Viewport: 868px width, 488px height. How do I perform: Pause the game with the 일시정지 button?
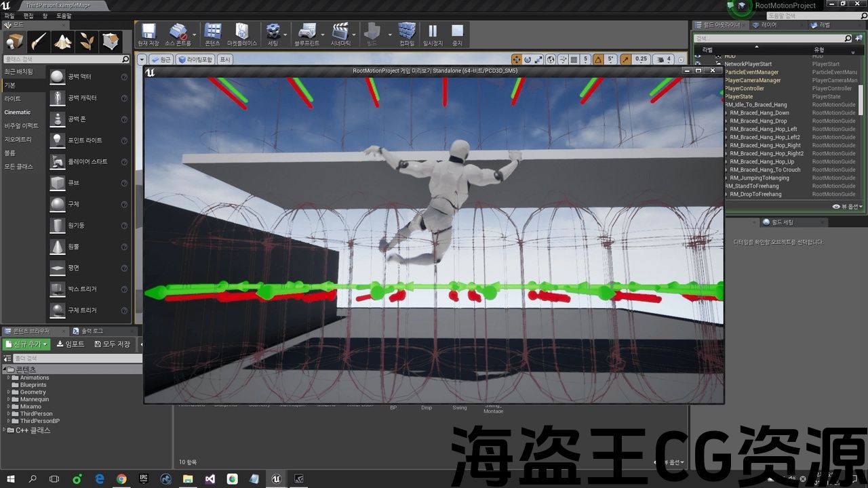(432, 33)
